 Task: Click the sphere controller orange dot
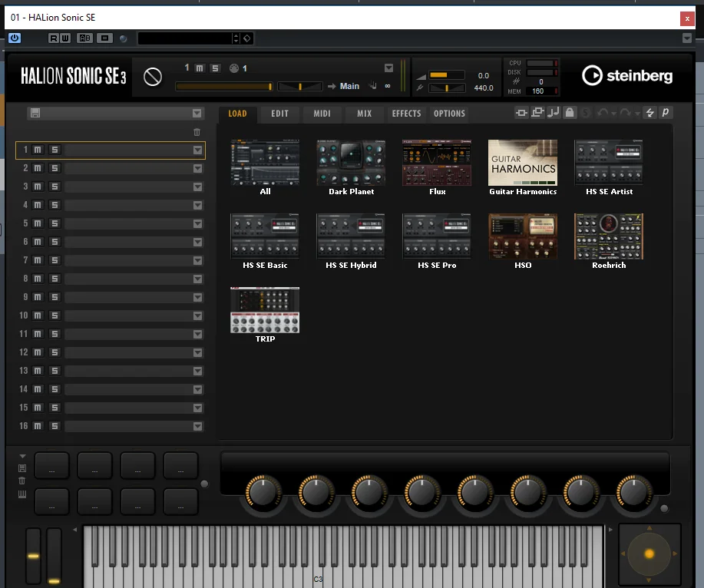649,554
